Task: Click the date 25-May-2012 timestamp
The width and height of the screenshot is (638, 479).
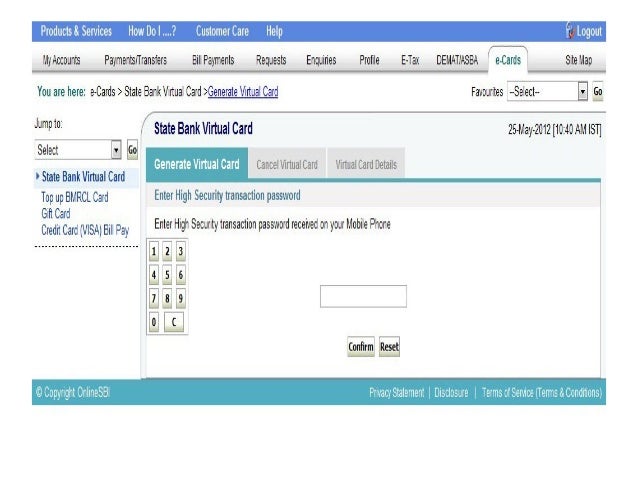Action: click(555, 130)
